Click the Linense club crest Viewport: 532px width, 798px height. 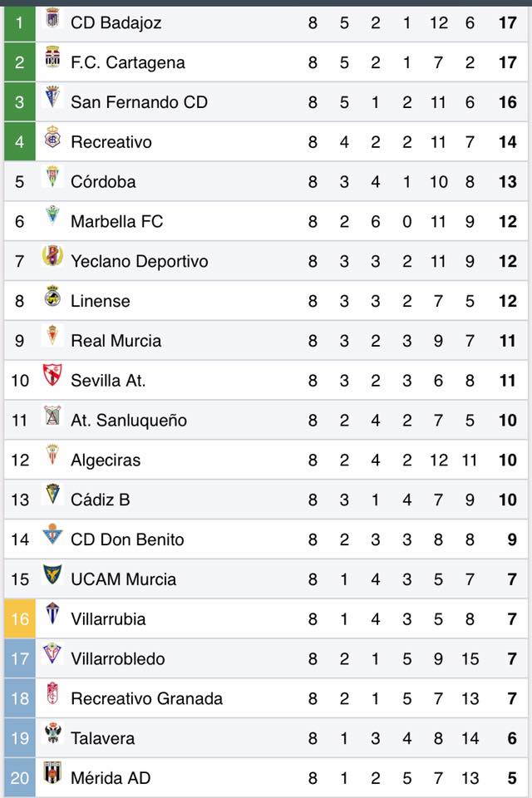click(52, 297)
